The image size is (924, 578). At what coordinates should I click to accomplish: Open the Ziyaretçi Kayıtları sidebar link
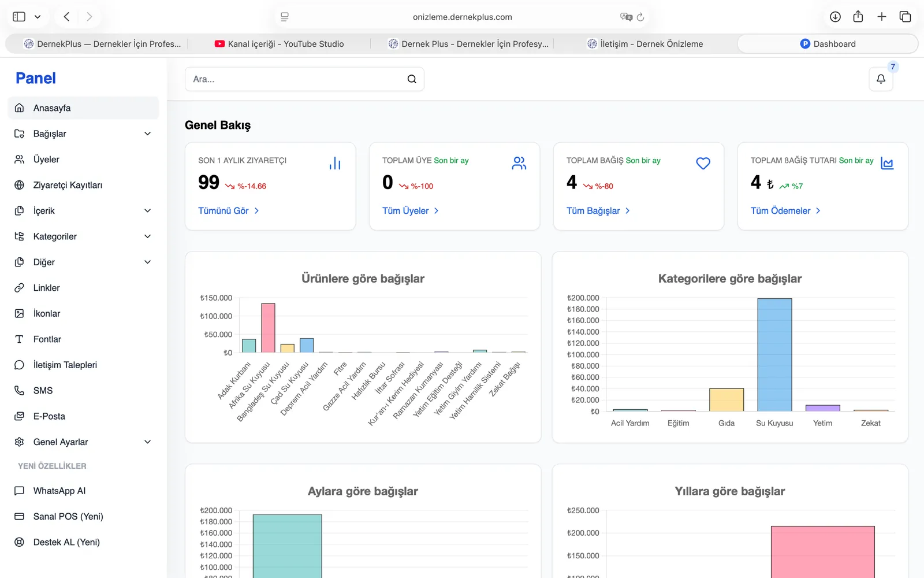tap(83, 185)
